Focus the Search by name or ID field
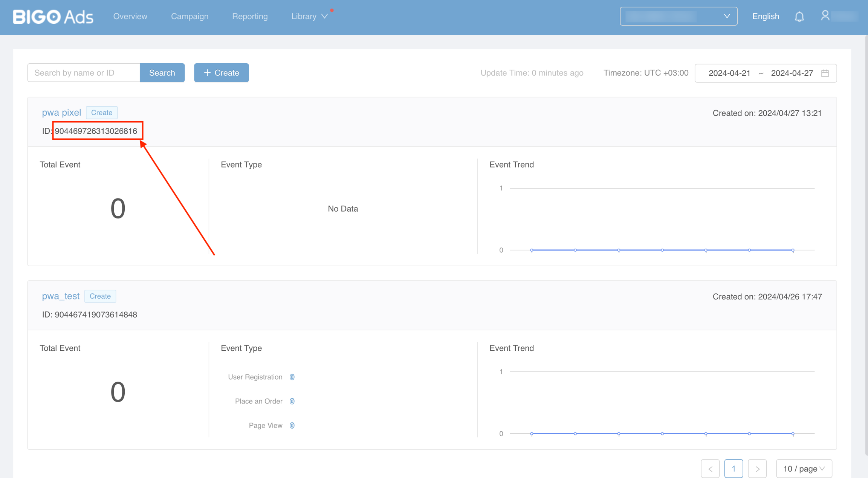The width and height of the screenshot is (868, 478). [84, 73]
